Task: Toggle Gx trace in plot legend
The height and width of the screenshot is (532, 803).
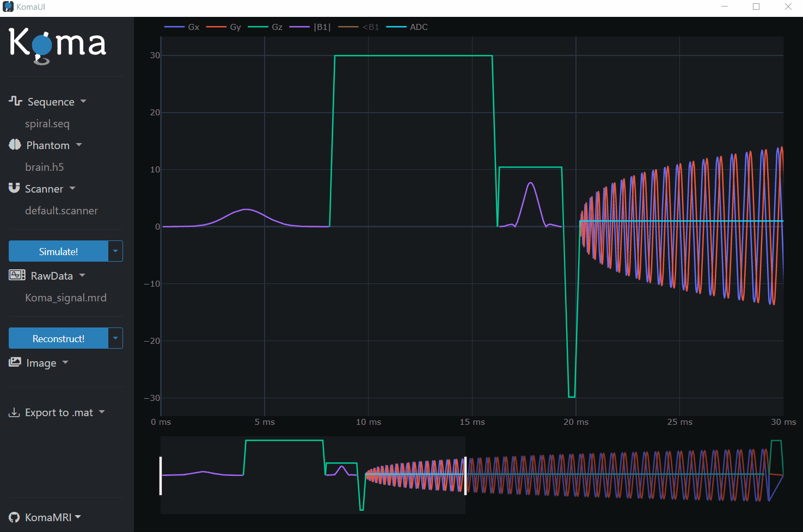Action: tap(182, 27)
